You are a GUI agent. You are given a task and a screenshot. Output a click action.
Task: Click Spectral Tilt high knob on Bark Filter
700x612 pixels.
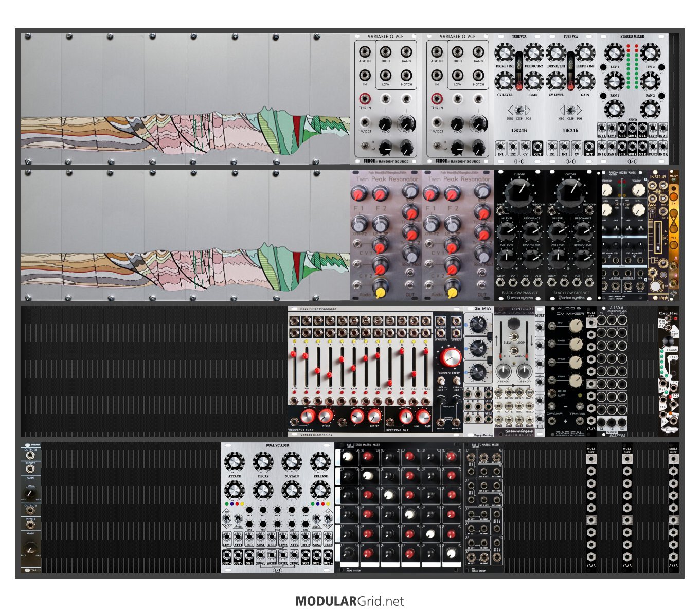click(423, 416)
